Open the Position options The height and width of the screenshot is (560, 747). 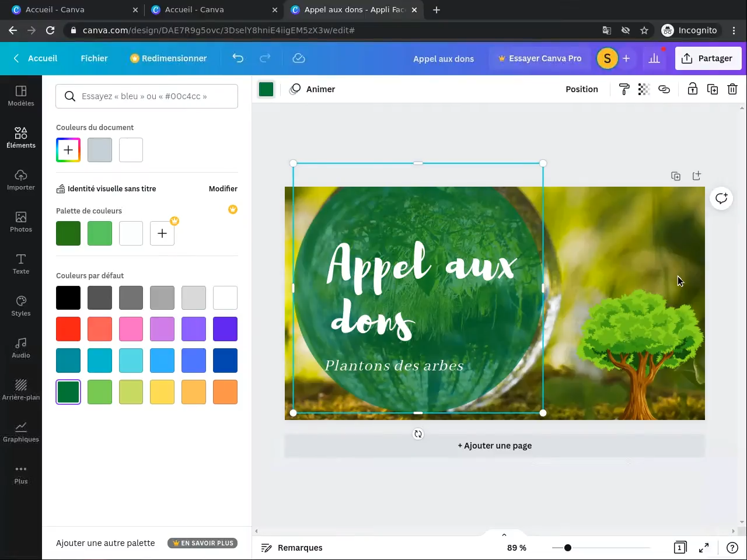pos(582,89)
